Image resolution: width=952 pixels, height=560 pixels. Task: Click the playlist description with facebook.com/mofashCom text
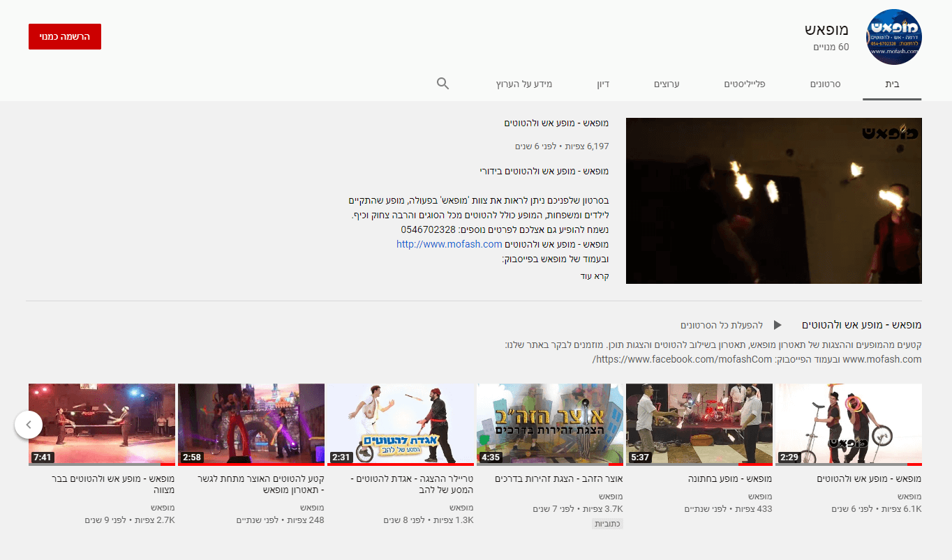[x=713, y=352]
